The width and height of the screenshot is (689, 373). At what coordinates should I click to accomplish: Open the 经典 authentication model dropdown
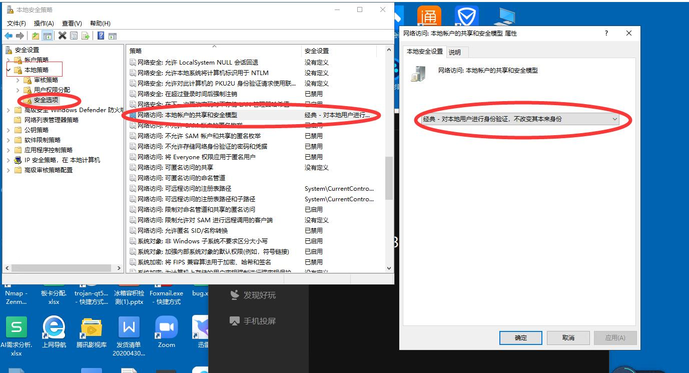(x=520, y=119)
